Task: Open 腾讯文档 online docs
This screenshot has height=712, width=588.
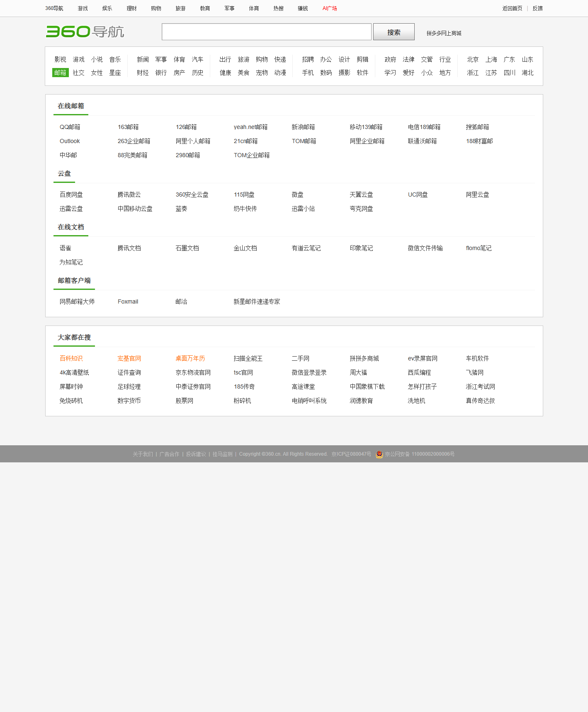Action: (129, 248)
